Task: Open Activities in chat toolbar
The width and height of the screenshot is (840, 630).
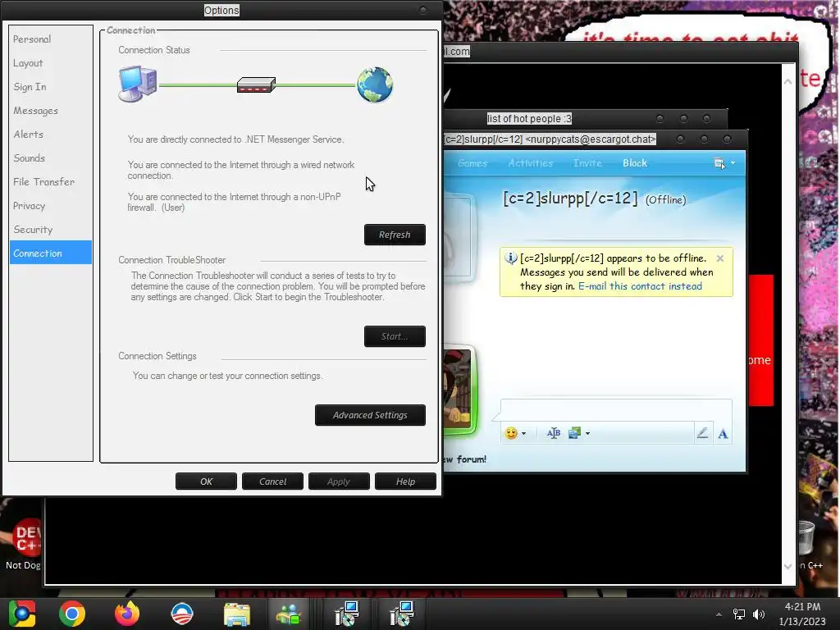Action: (x=531, y=163)
